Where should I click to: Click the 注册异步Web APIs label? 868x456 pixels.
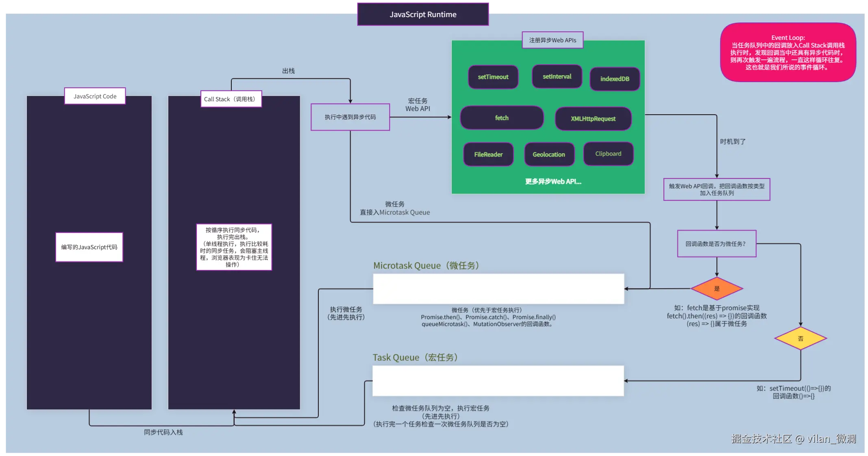pyautogui.click(x=553, y=40)
